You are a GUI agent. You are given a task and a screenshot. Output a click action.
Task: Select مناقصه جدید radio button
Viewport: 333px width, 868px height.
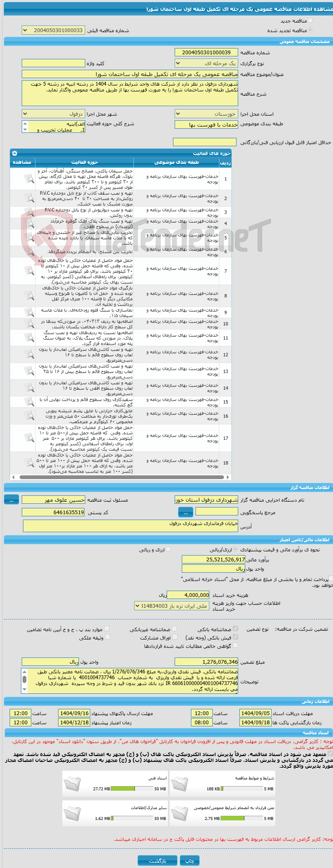click(x=310, y=20)
